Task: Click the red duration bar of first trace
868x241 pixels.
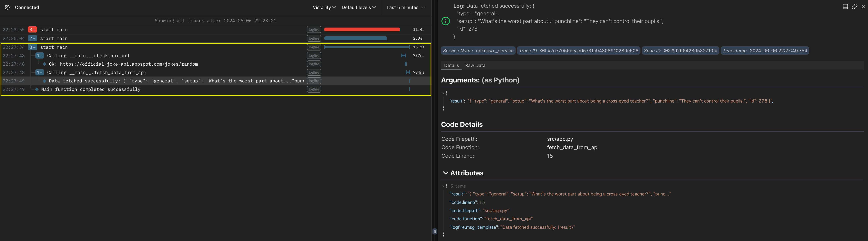Action: pos(362,30)
